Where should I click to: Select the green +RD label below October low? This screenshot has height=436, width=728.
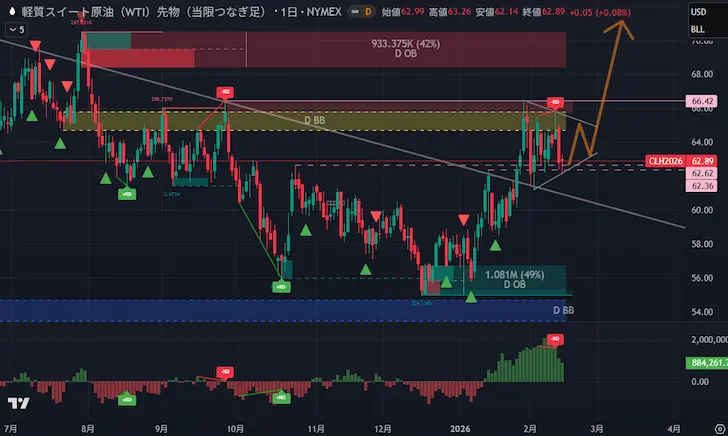pos(282,287)
